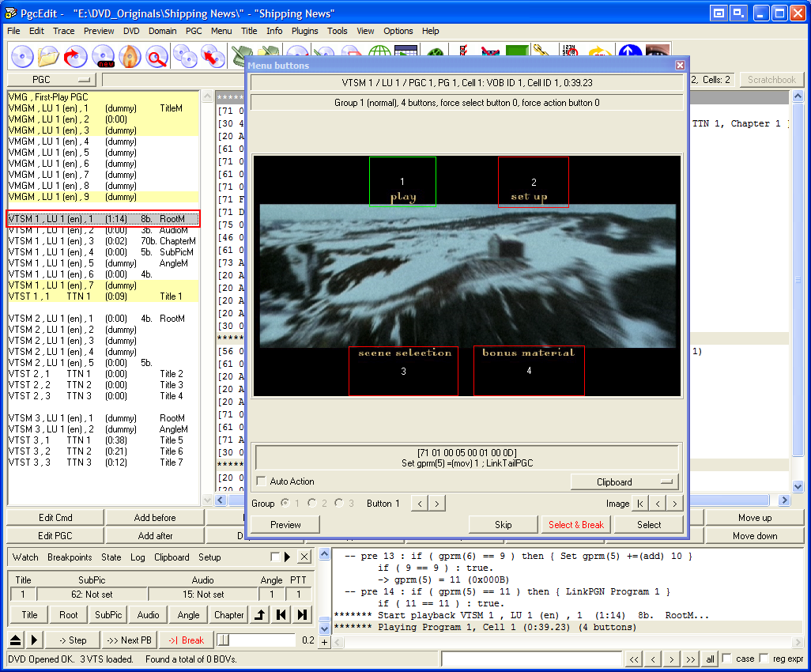
Task: Jump to next chapter with skip-forward icon
Action: point(302,615)
